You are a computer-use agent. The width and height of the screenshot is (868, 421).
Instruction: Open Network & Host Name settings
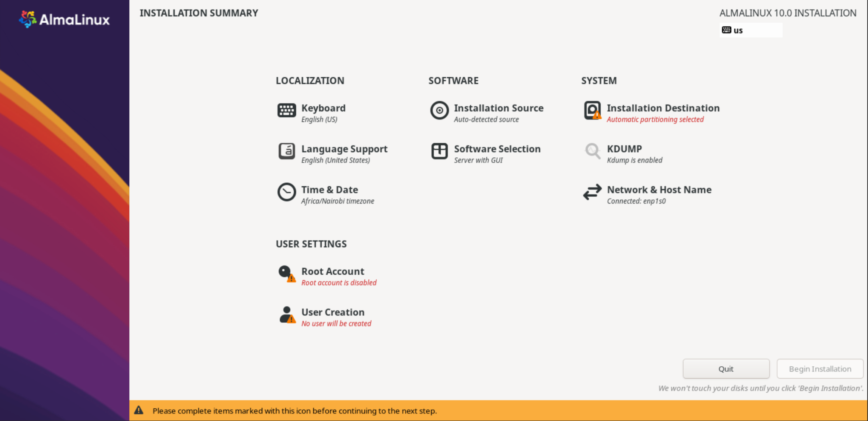[659, 190]
